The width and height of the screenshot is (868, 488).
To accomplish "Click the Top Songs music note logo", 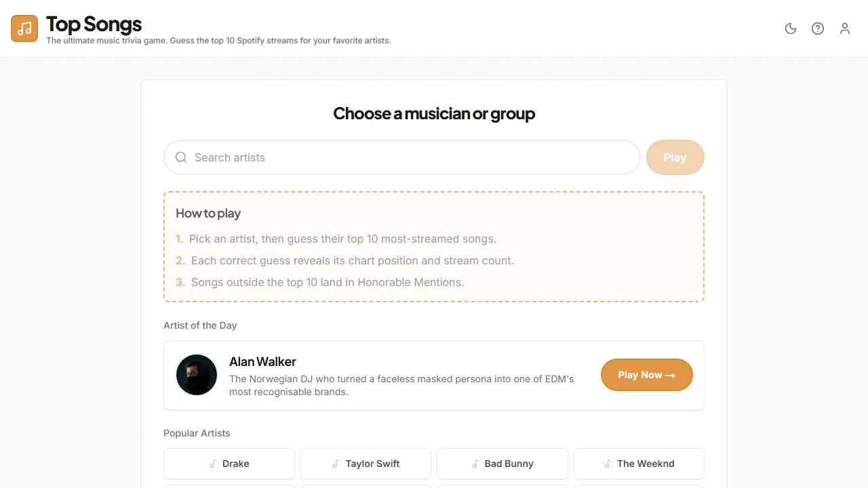I will [x=24, y=28].
